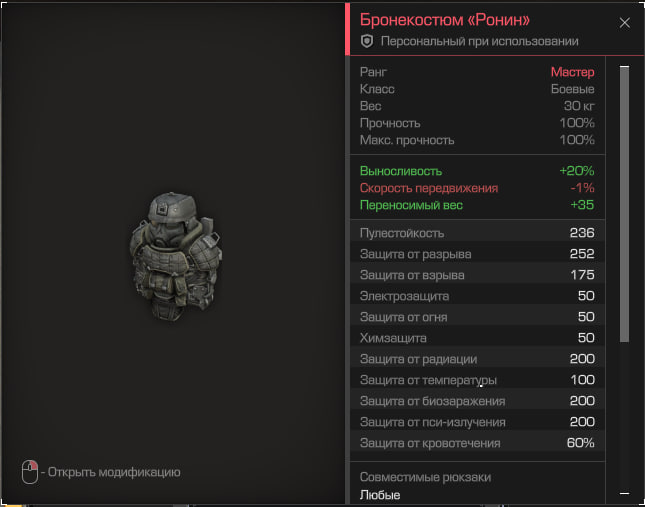Click the shield icon beside the bind status
Viewport: 645px width, 507px height.
pos(367,41)
